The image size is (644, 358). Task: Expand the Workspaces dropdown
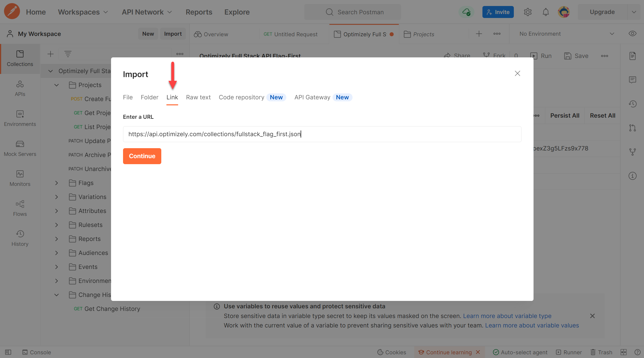click(83, 12)
